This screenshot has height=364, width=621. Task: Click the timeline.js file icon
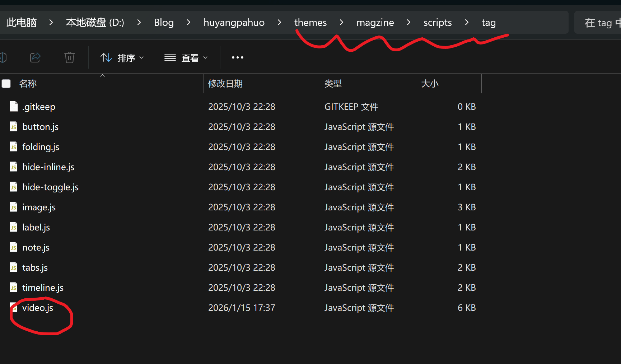tap(14, 288)
